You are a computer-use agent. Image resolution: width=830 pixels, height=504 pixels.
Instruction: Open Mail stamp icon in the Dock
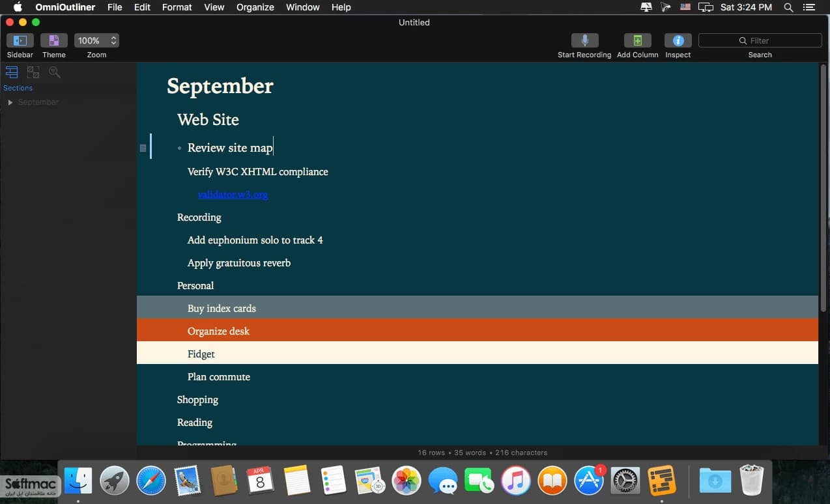(x=188, y=481)
